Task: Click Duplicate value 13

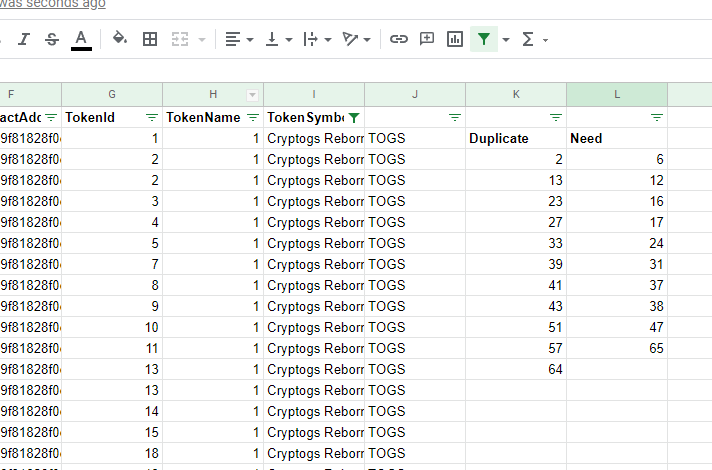Action: (516, 180)
